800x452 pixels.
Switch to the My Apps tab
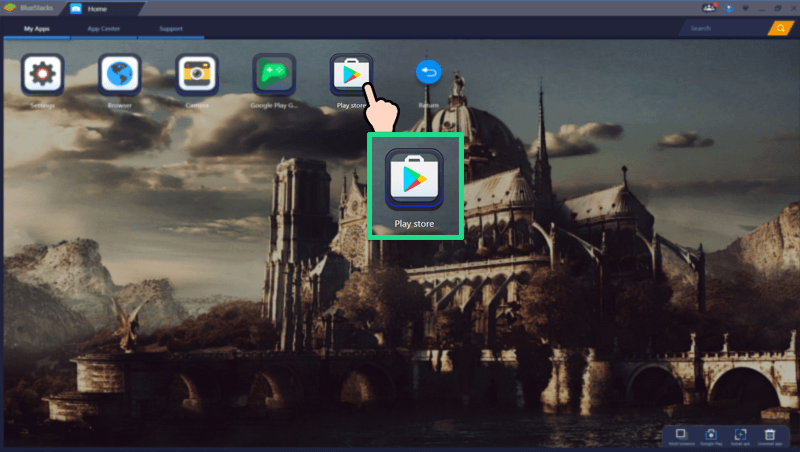click(x=37, y=29)
